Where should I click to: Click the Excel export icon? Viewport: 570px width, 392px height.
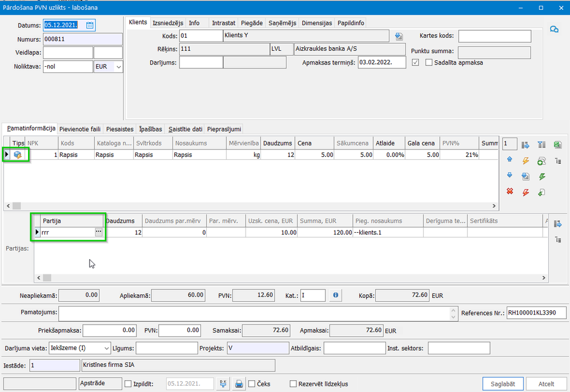coord(557,145)
